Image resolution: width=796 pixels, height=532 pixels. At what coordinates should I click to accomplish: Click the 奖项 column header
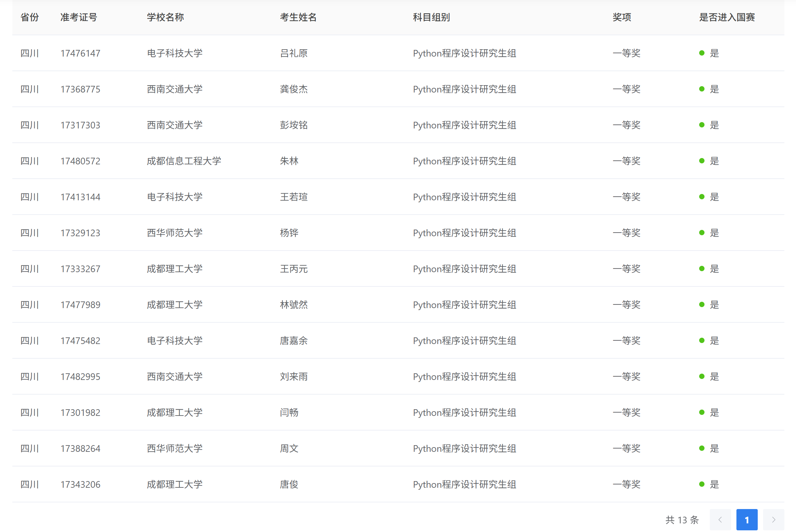(621, 17)
